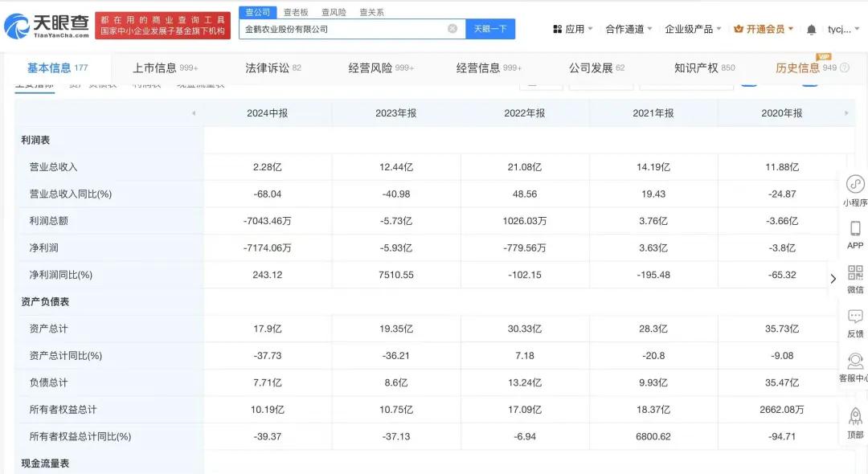This screenshot has height=474, width=868.
Task: Switch to the 知识产权 tab
Action: pos(704,68)
